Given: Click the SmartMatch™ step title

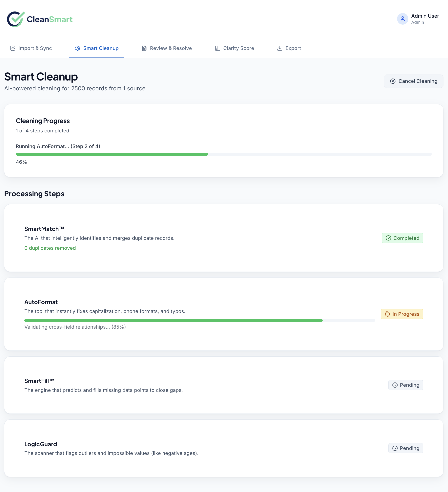Looking at the screenshot, I should pyautogui.click(x=44, y=229).
